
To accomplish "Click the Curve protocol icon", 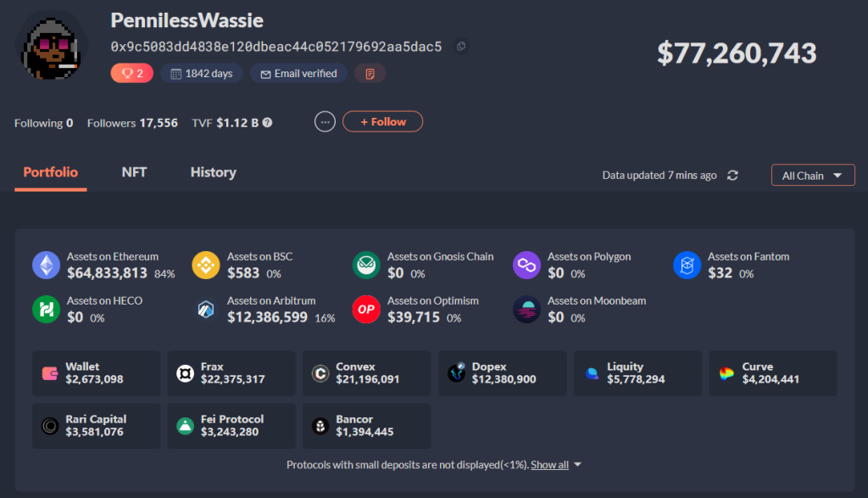I will [x=726, y=373].
